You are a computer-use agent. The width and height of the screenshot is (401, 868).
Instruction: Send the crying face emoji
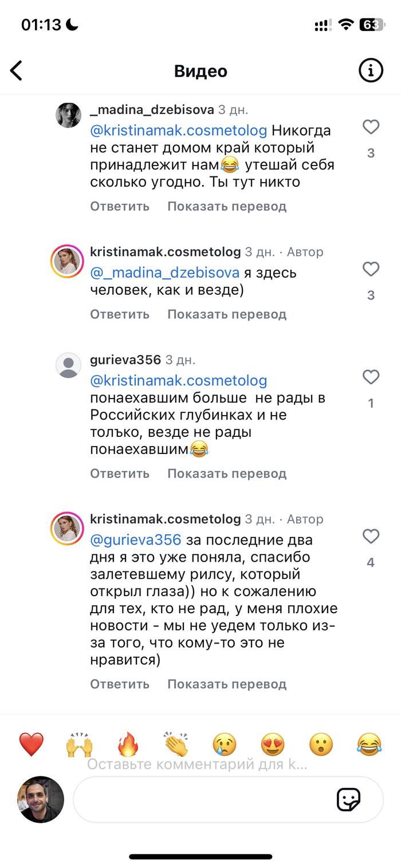point(225,744)
